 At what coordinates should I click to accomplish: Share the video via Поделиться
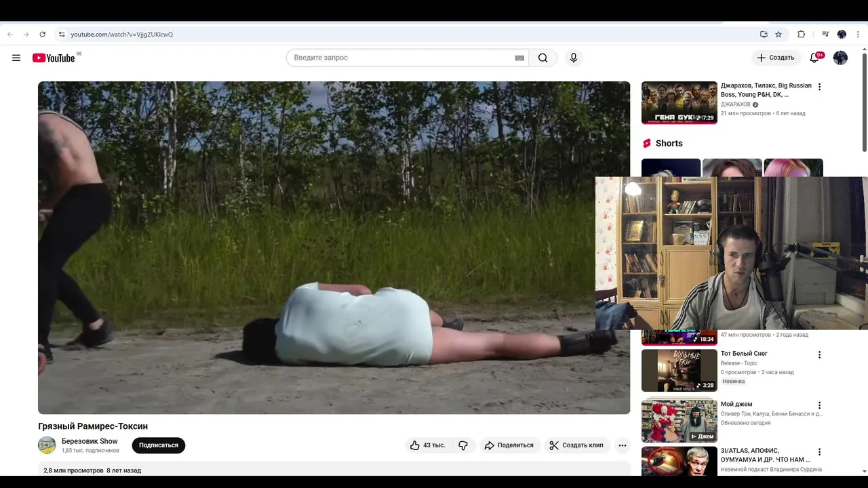click(x=509, y=445)
